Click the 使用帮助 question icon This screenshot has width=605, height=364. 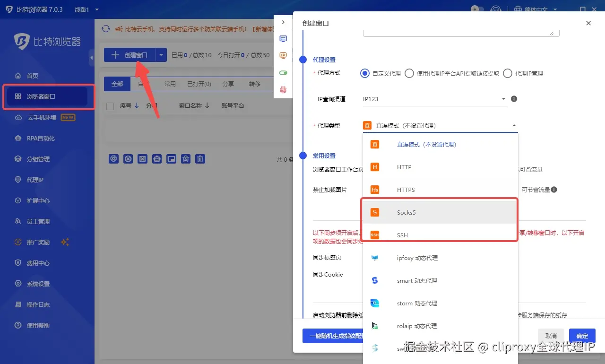18,325
